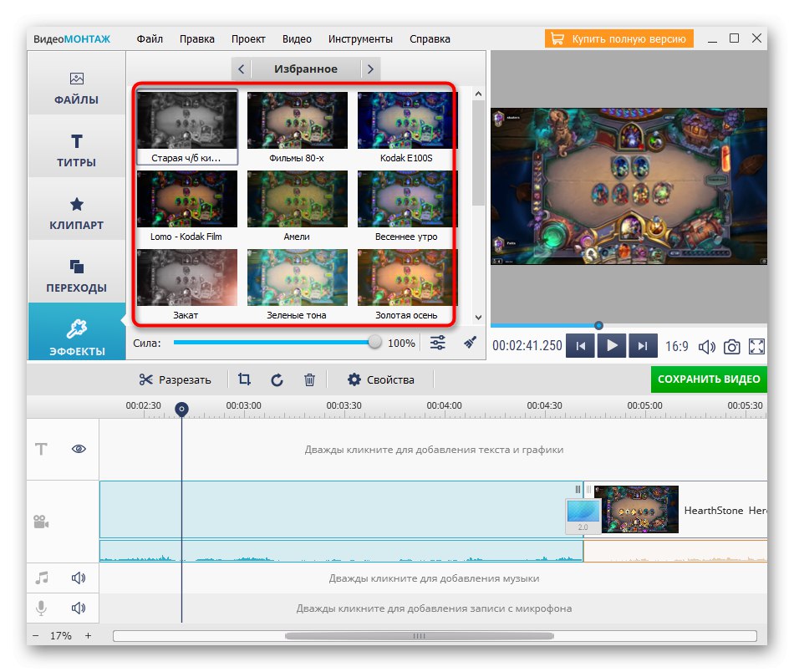Image resolution: width=794 pixels, height=672 pixels.
Task: Click the microphone track icon
Action: click(42, 608)
